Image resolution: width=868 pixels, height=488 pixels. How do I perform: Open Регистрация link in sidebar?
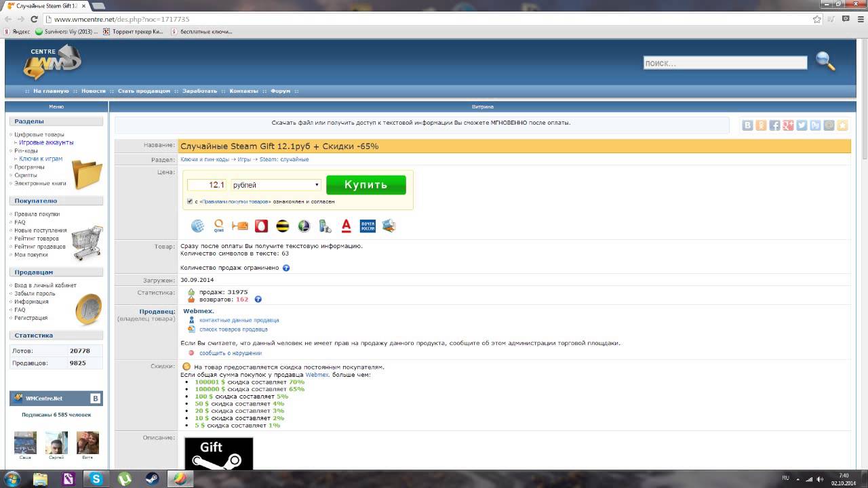click(x=31, y=318)
